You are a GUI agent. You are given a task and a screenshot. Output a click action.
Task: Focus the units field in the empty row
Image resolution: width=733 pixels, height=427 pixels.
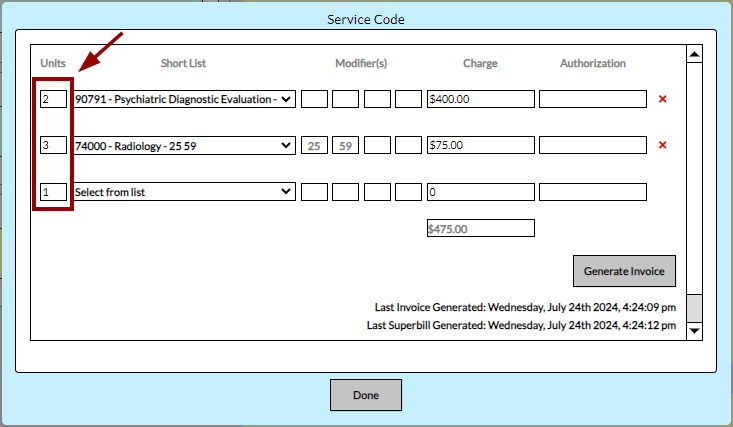(x=53, y=191)
